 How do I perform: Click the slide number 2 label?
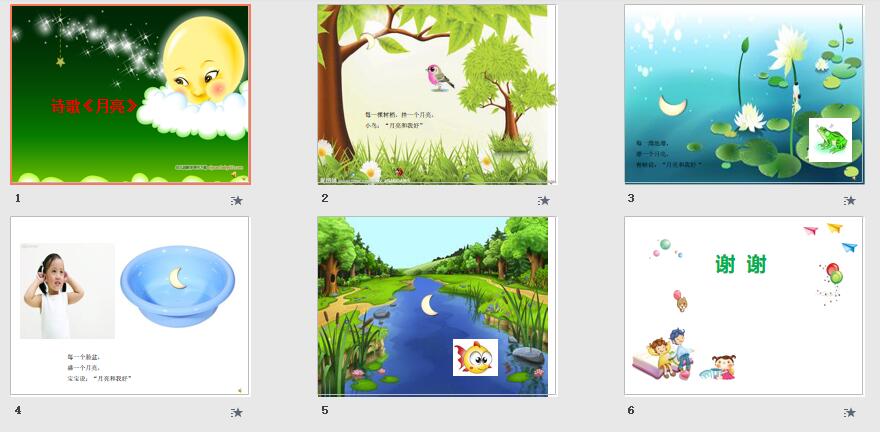[324, 198]
